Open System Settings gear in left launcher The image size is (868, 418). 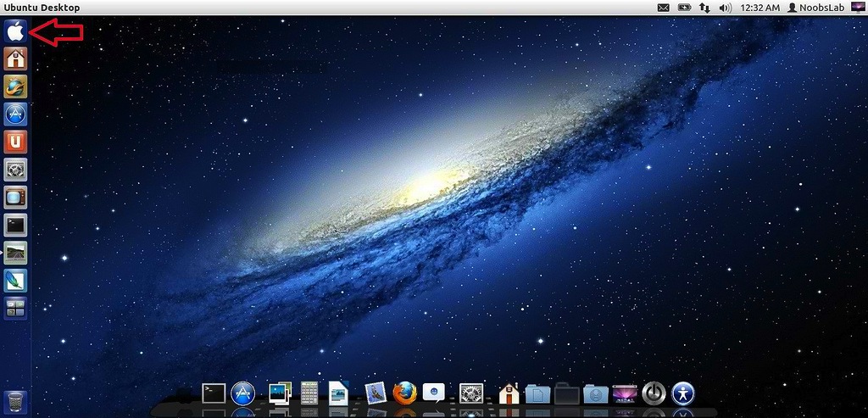click(x=15, y=170)
